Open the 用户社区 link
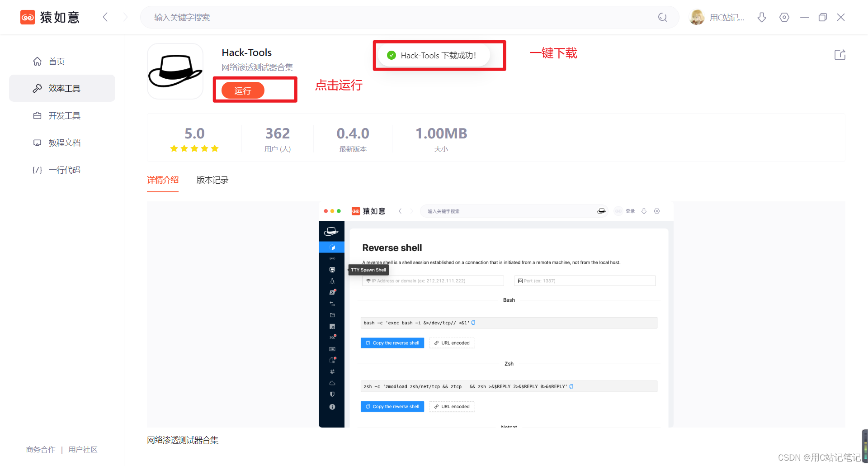Screen dimensions: 868x466 click(83, 449)
